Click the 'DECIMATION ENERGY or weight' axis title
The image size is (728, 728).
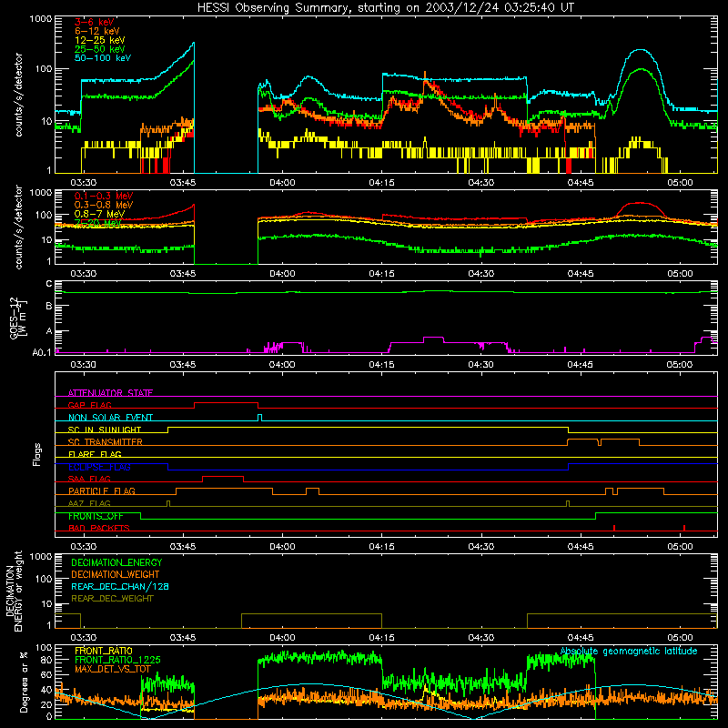point(14,591)
